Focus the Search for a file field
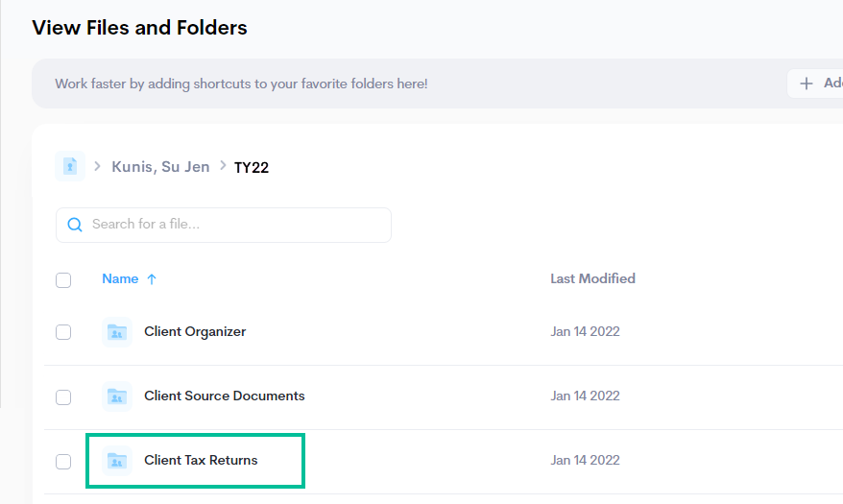The image size is (843, 504). 224,225
